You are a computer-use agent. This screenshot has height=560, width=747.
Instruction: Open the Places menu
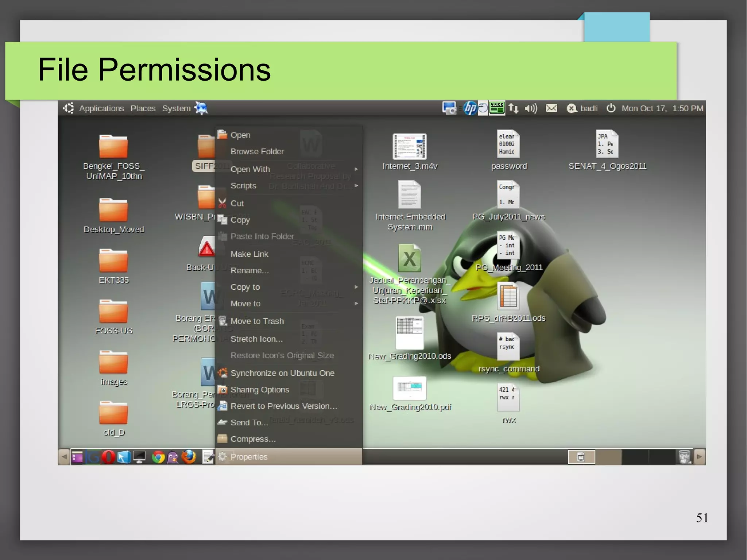pyautogui.click(x=143, y=108)
